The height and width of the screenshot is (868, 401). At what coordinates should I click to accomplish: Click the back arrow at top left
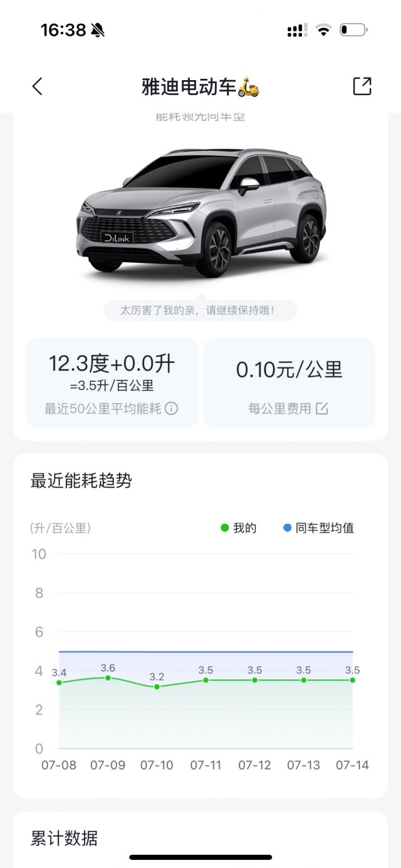pyautogui.click(x=38, y=86)
